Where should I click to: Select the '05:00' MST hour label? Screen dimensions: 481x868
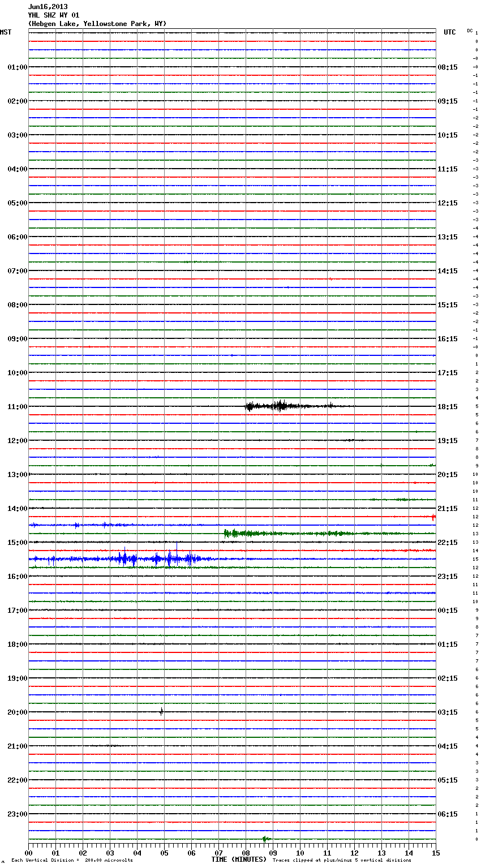17,203
